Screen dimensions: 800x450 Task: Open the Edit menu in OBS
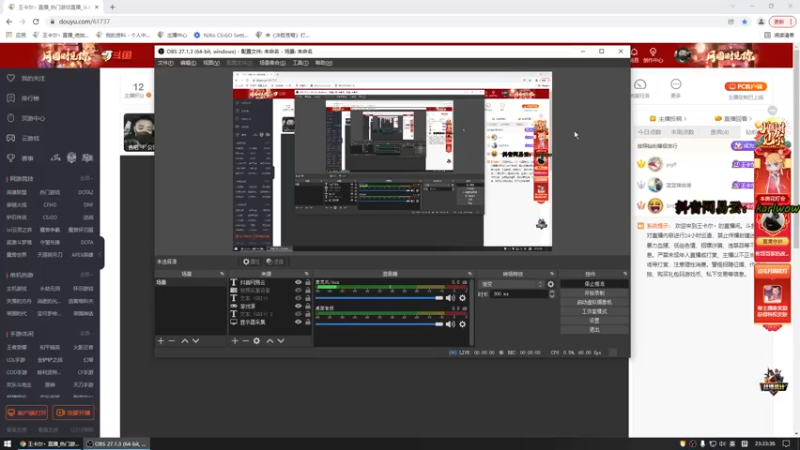pos(188,63)
